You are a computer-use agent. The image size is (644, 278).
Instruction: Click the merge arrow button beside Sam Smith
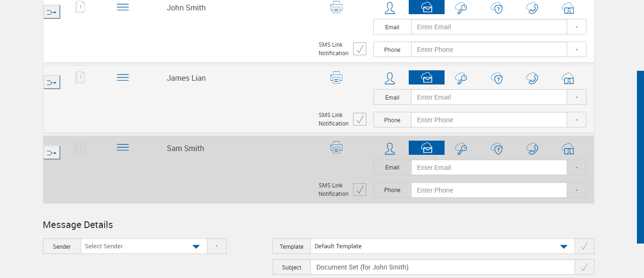pos(52,152)
